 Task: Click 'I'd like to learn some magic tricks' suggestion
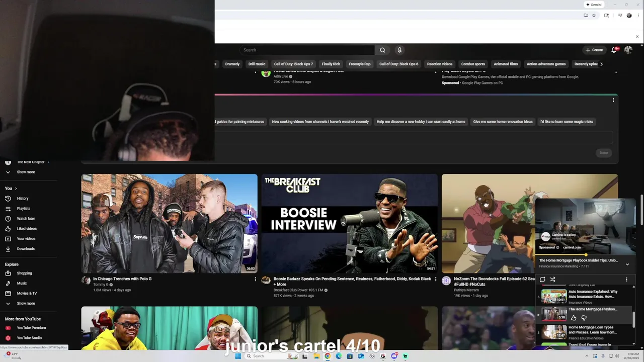point(567,122)
